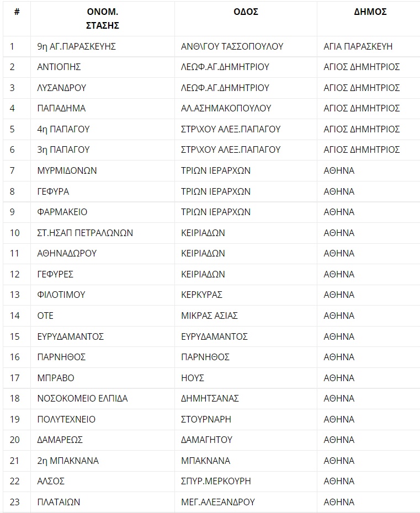This screenshot has height=513, width=420.
Task: Click the ΦΑΡΜΑΚΕΙΟ stop name
Action: (62, 212)
